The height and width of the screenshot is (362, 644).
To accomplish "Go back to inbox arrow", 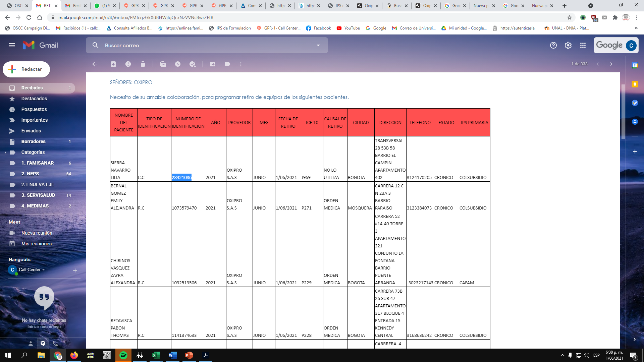I will pyautogui.click(x=95, y=64).
